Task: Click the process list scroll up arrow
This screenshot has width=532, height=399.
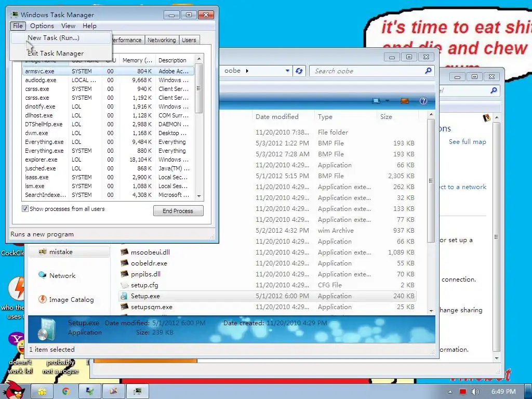Action: point(199,59)
